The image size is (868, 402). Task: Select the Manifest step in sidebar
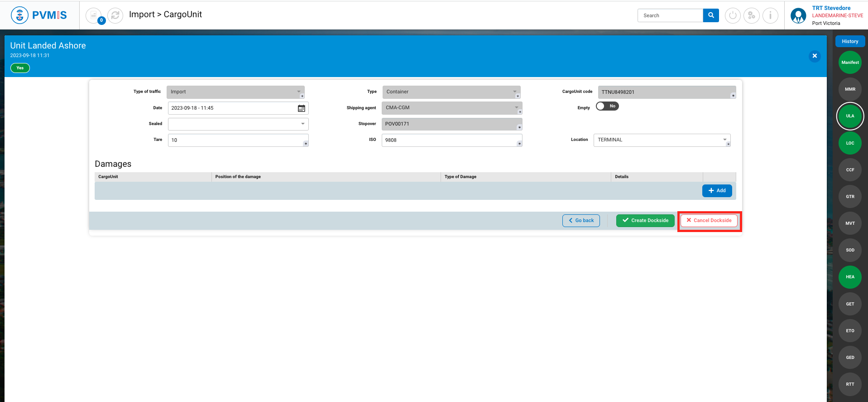coord(850,63)
